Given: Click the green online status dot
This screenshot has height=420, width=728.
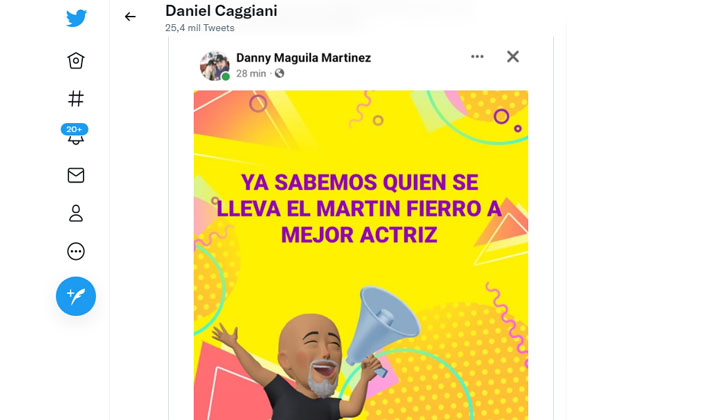Looking at the screenshot, I should coord(226,77).
